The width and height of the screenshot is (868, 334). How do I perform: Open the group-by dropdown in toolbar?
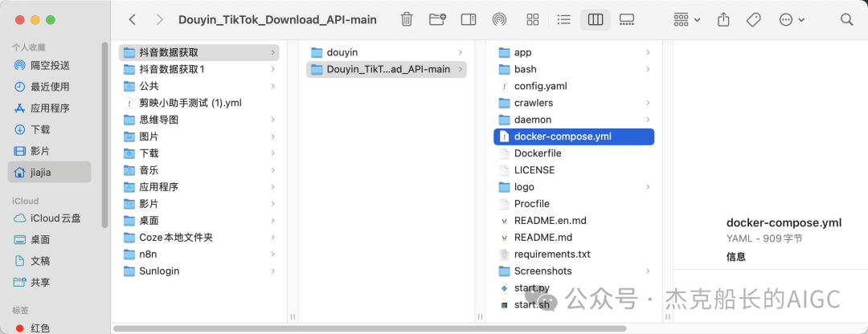(x=687, y=20)
